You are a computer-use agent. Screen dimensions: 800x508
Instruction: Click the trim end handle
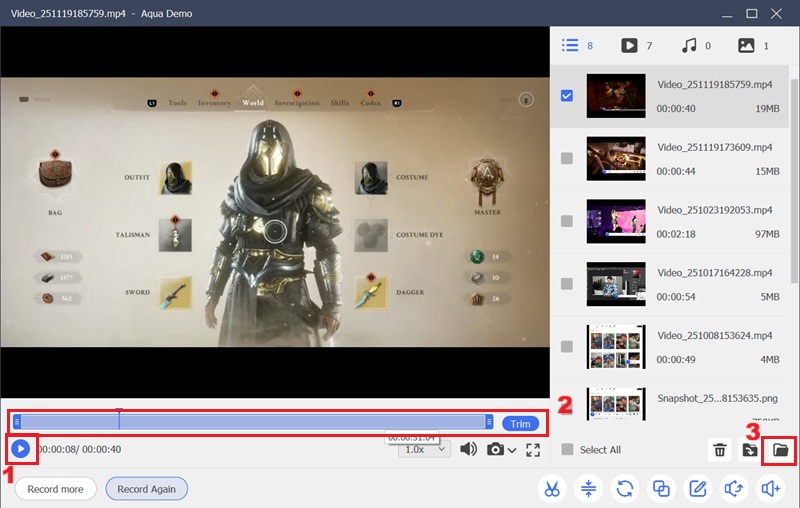click(x=489, y=422)
